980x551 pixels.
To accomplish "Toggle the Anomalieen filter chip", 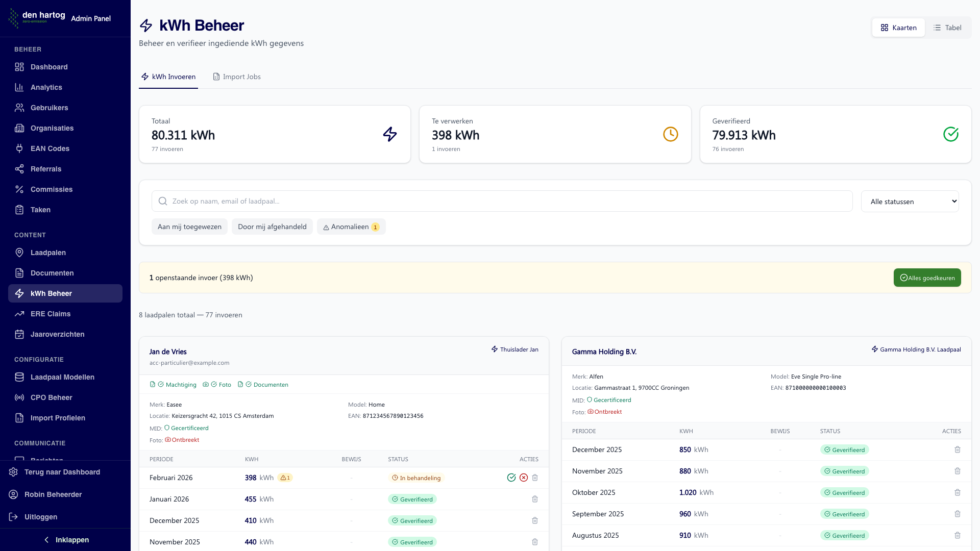I will (351, 227).
